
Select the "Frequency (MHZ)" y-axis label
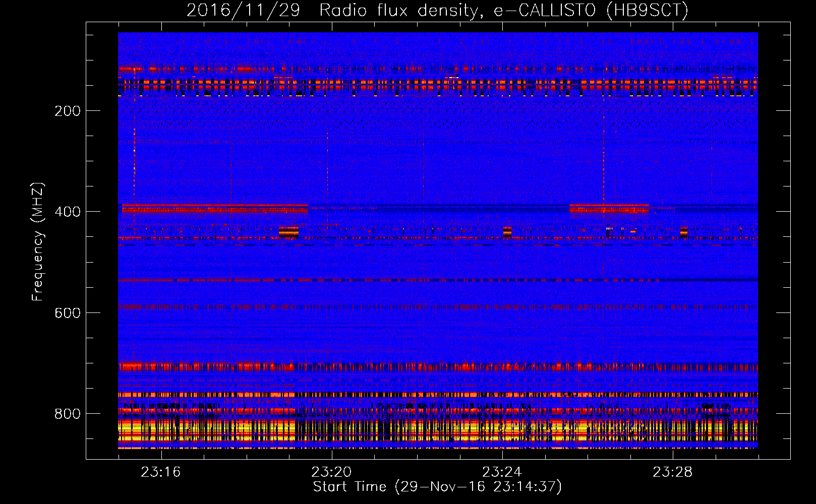point(38,242)
